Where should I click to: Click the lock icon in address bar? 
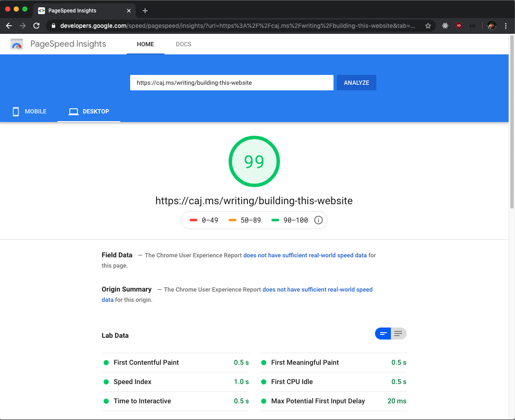point(54,26)
